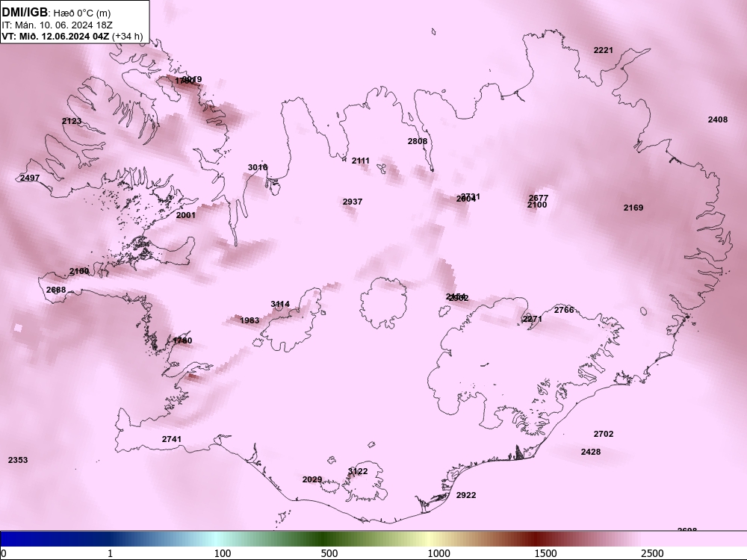Click the 2123 value on the map
The height and width of the screenshot is (560, 747).
pos(72,122)
